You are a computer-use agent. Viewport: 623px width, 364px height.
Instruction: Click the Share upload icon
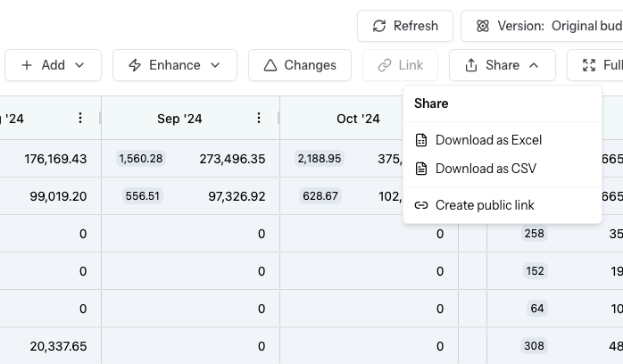471,65
